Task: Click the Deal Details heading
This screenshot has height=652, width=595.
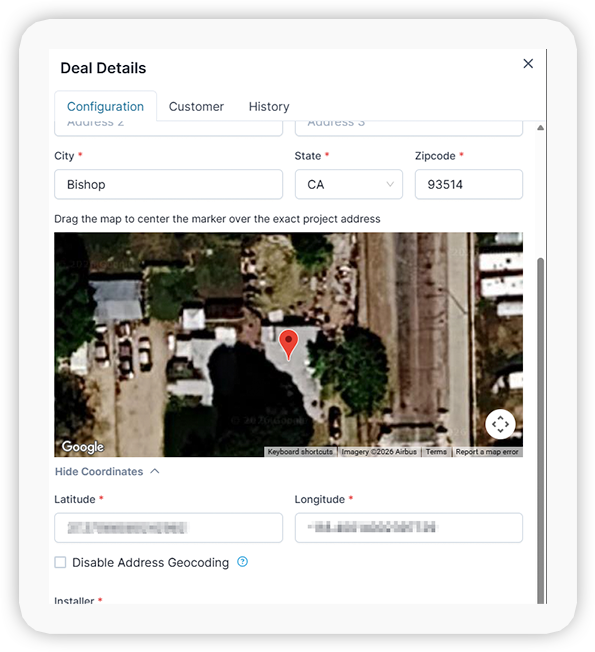Action: click(x=103, y=68)
